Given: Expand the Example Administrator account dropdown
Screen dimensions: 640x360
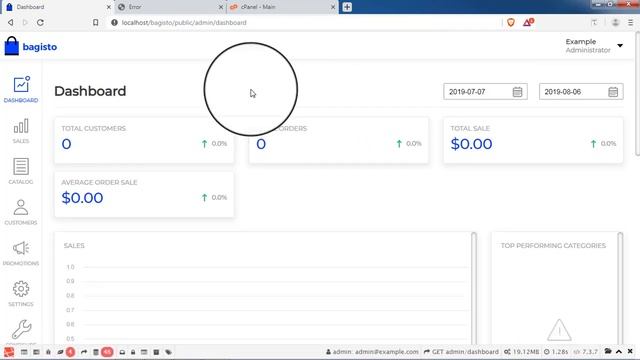Looking at the screenshot, I should (620, 46).
